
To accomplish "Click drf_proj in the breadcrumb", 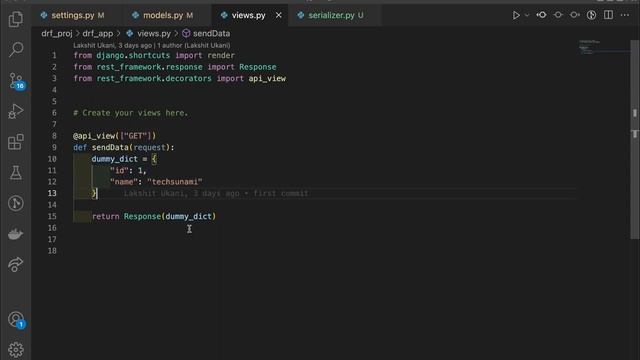I will tap(57, 33).
